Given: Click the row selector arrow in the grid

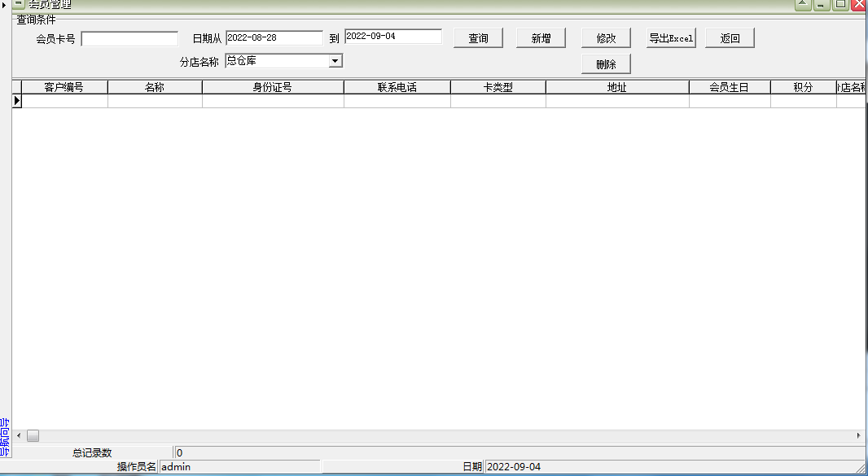Looking at the screenshot, I should pos(15,100).
